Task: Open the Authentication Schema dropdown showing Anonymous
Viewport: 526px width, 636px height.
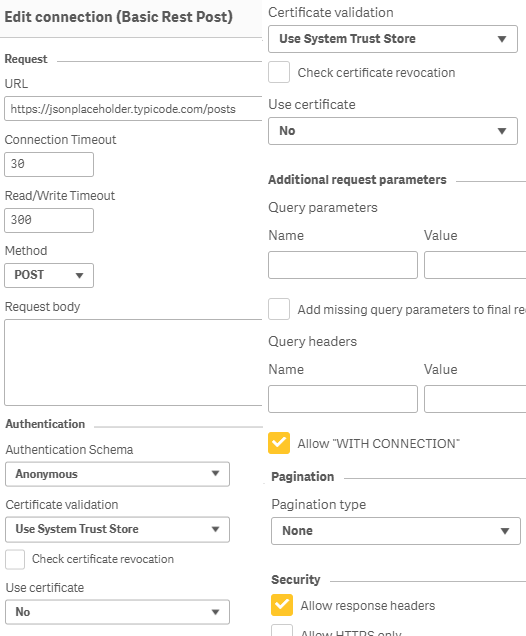Action: (117, 474)
